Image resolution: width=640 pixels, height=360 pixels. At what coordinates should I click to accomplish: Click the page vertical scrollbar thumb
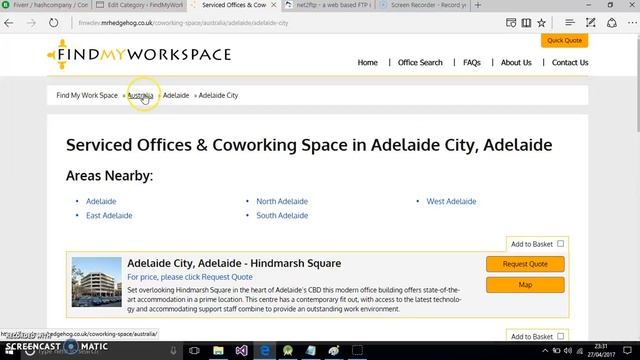point(637,85)
